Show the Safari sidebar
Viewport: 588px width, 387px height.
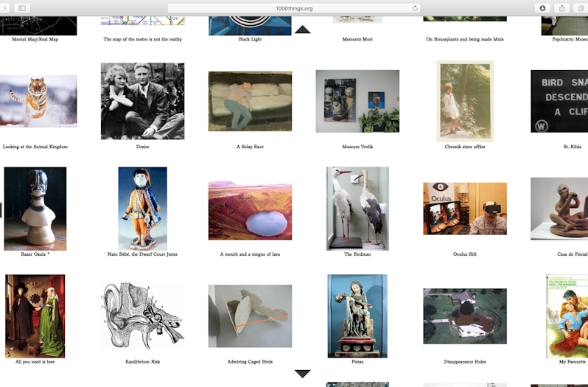(x=22, y=8)
